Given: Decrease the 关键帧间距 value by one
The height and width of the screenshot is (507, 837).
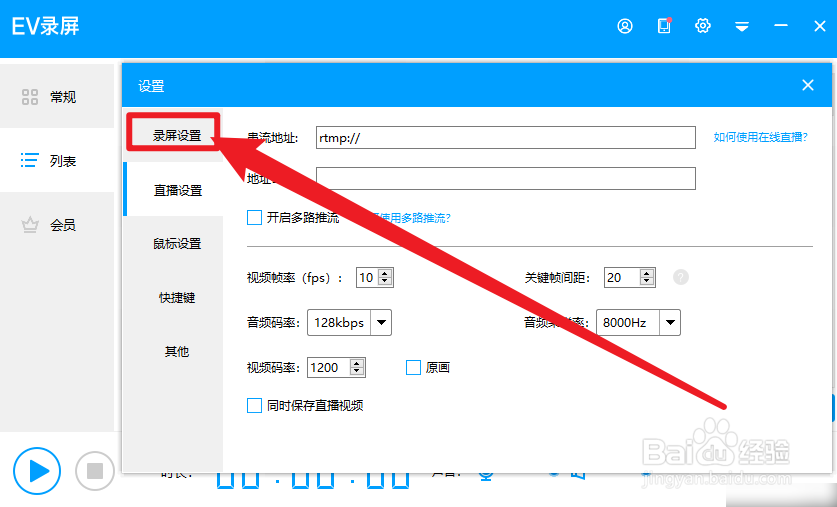Looking at the screenshot, I should (647, 281).
